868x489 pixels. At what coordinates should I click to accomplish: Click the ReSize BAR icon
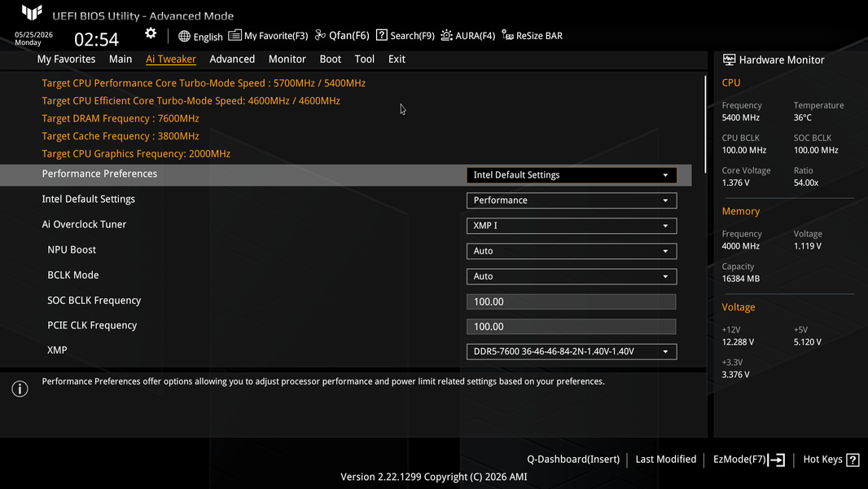click(507, 35)
